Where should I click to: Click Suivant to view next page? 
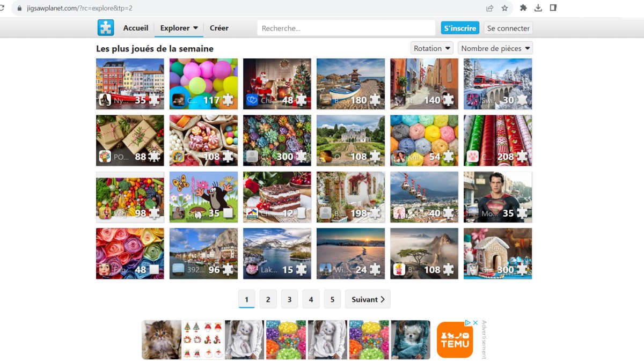tap(368, 299)
